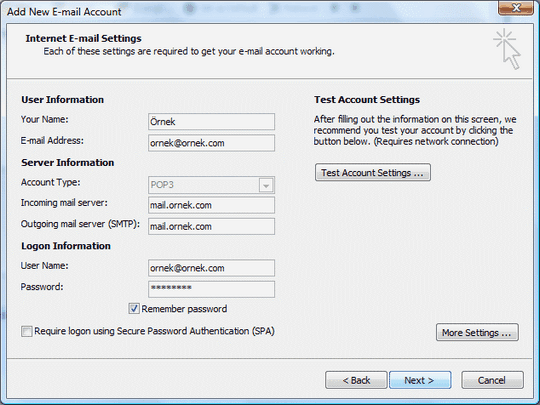Select the POP3 account type combo box
Screen dimensions: 540x405
(x=211, y=185)
